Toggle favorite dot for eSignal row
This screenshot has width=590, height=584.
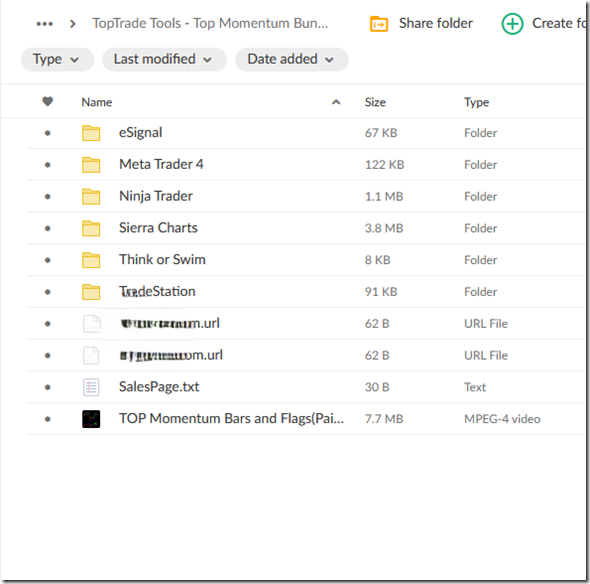47,133
